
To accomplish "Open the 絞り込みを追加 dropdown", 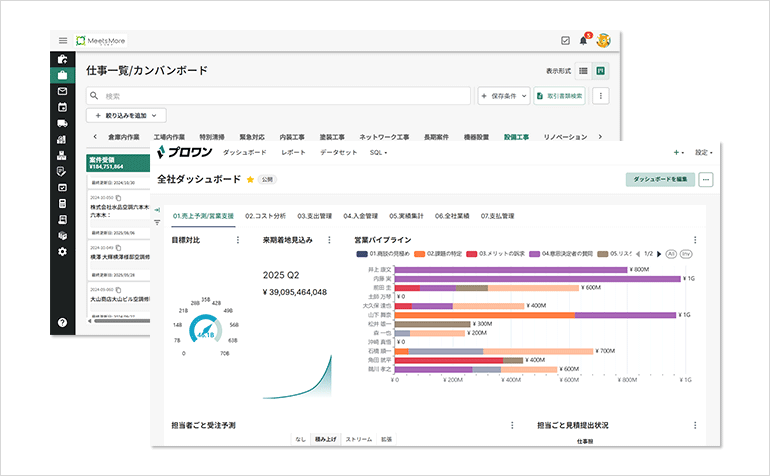I will point(129,117).
